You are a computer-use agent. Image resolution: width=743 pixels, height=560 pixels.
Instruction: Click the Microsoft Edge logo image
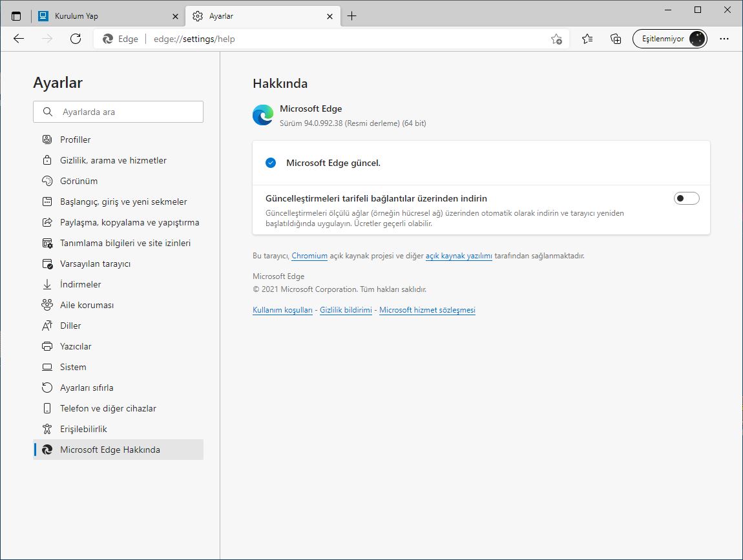(263, 115)
